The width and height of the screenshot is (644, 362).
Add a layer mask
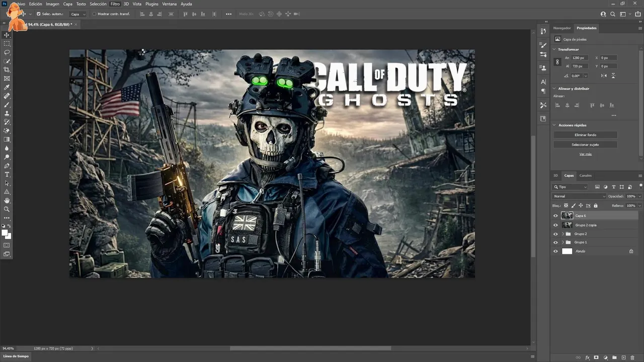click(597, 357)
